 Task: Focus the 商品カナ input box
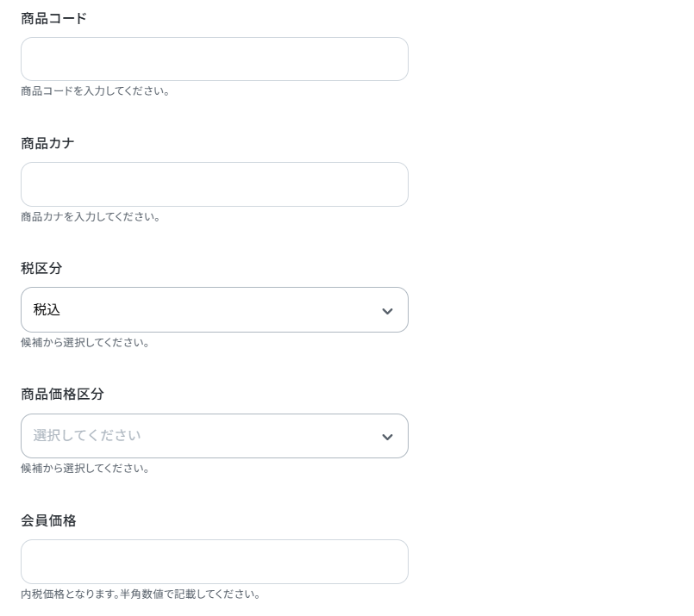(x=215, y=184)
